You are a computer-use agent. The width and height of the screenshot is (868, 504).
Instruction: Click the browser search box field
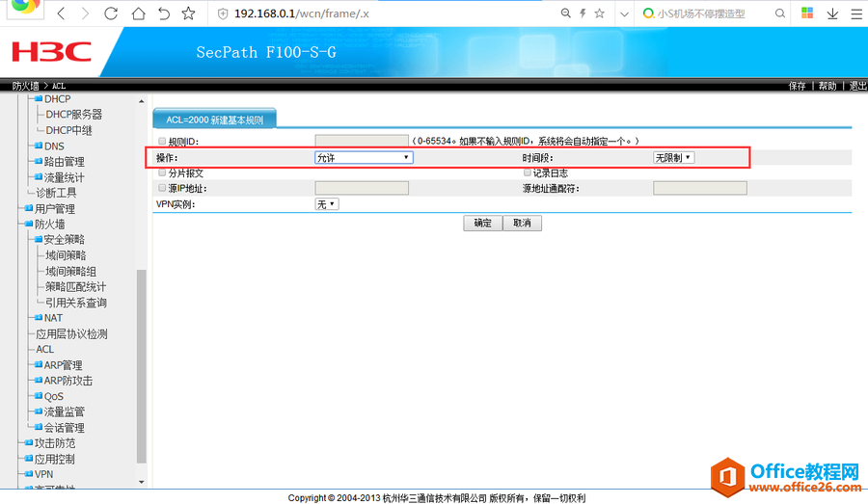(x=714, y=13)
